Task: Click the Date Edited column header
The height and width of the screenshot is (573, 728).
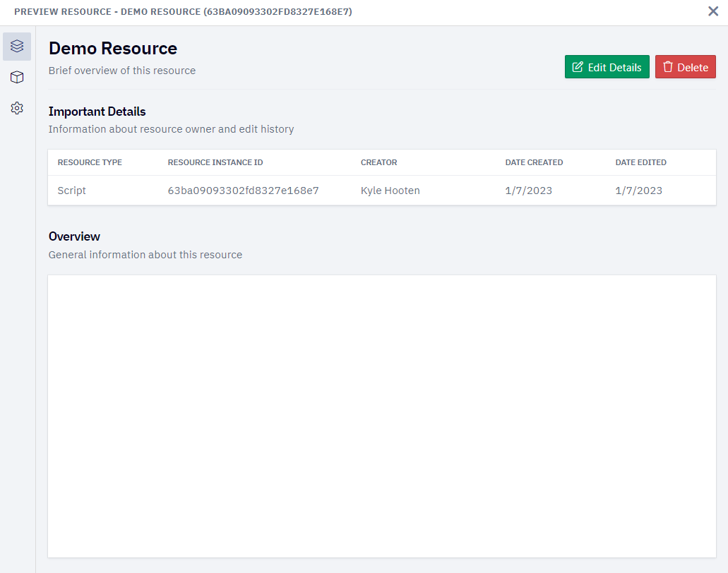Action: pyautogui.click(x=640, y=162)
